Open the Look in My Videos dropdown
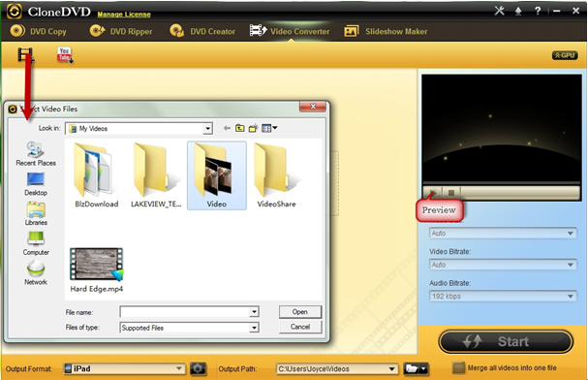Screen dimensions: 588x380 coord(139,129)
